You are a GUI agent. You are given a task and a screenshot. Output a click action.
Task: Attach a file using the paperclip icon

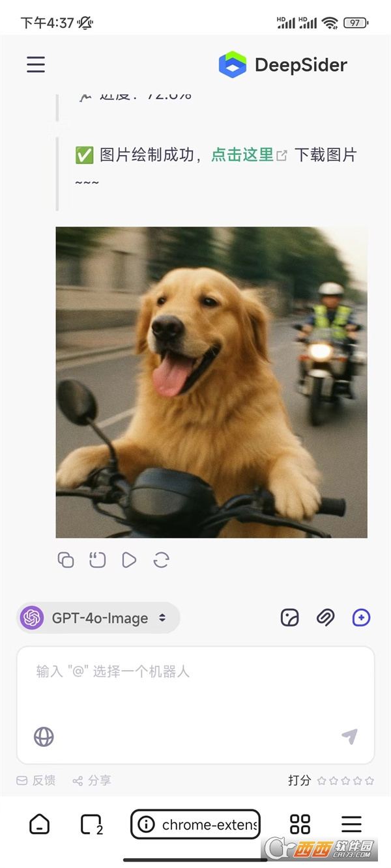[325, 618]
